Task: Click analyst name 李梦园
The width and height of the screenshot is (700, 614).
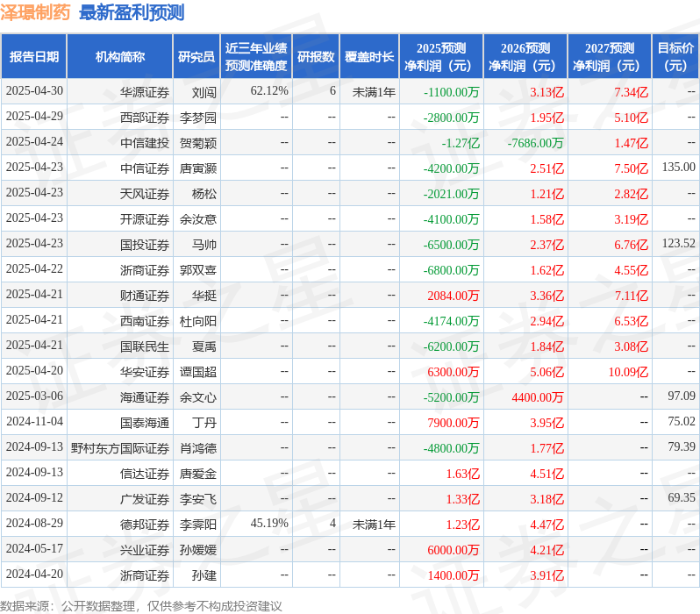Action: point(198,118)
